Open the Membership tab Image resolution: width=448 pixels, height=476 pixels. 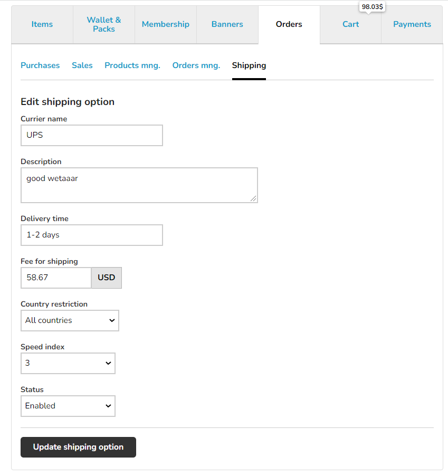point(165,24)
